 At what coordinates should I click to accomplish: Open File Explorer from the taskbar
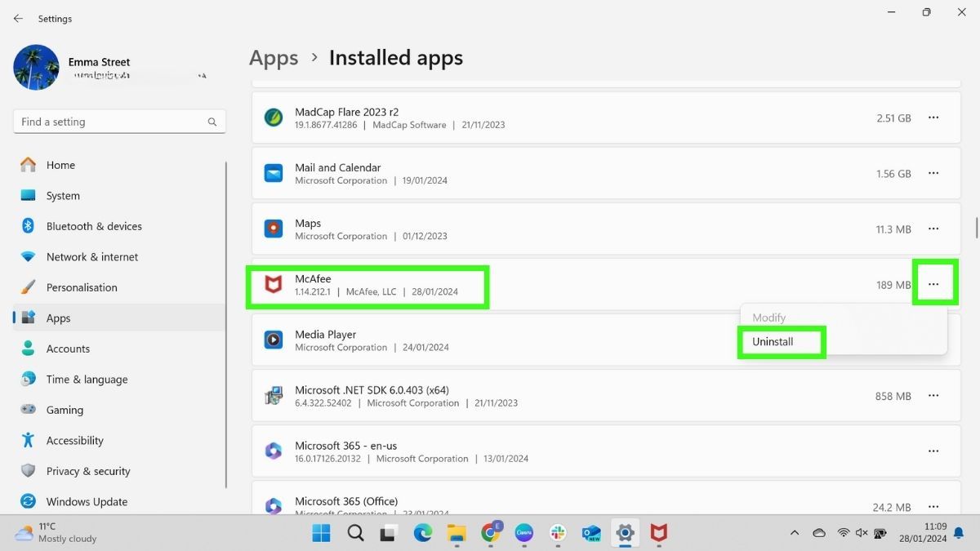pyautogui.click(x=456, y=533)
